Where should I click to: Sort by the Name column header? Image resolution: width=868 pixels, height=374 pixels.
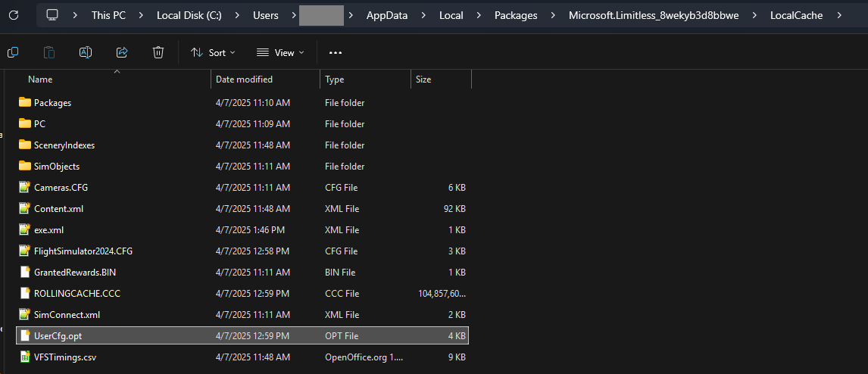tap(40, 79)
